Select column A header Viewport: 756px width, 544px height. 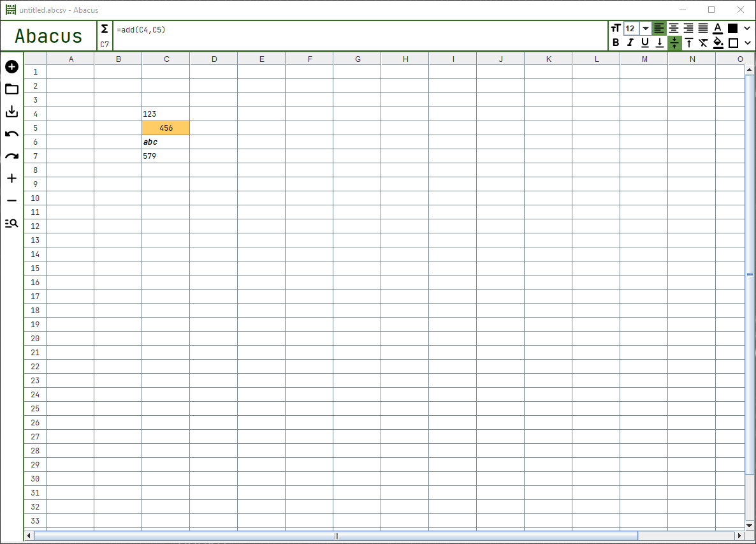(x=71, y=59)
